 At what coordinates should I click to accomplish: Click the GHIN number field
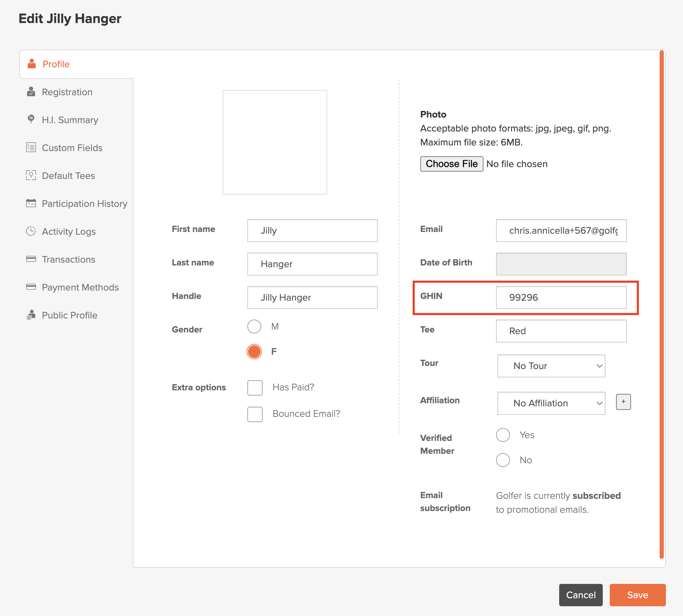[x=561, y=298]
